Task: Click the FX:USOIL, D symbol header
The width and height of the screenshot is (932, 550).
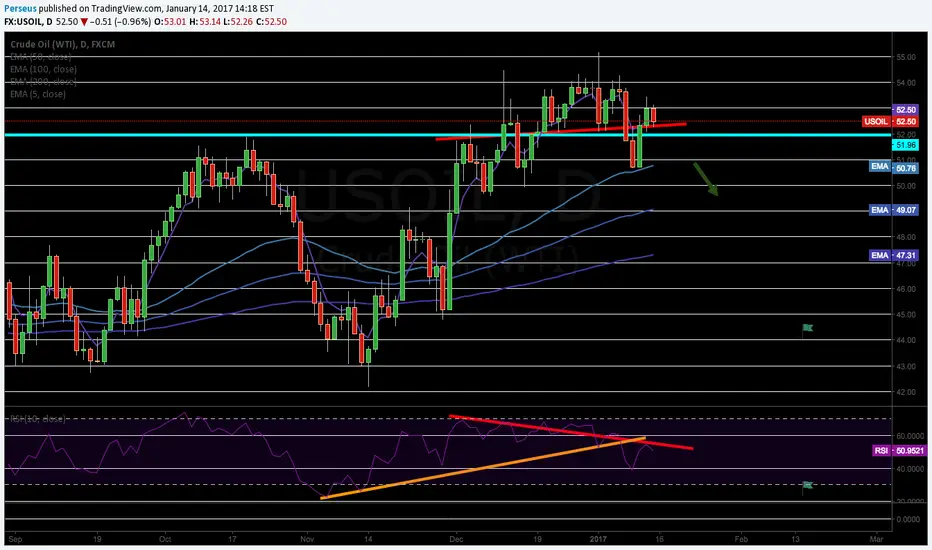Action: 28,21
